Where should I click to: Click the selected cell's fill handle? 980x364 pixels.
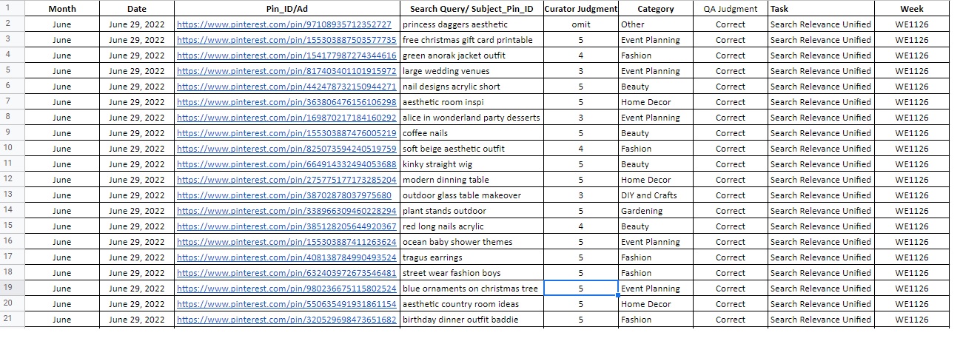(618, 295)
